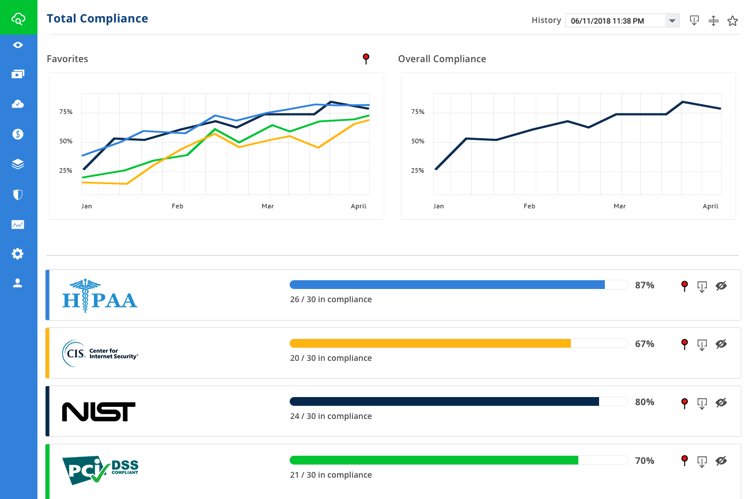Hide the NIST compliance row
The width and height of the screenshot is (750, 499).
coord(720,403)
